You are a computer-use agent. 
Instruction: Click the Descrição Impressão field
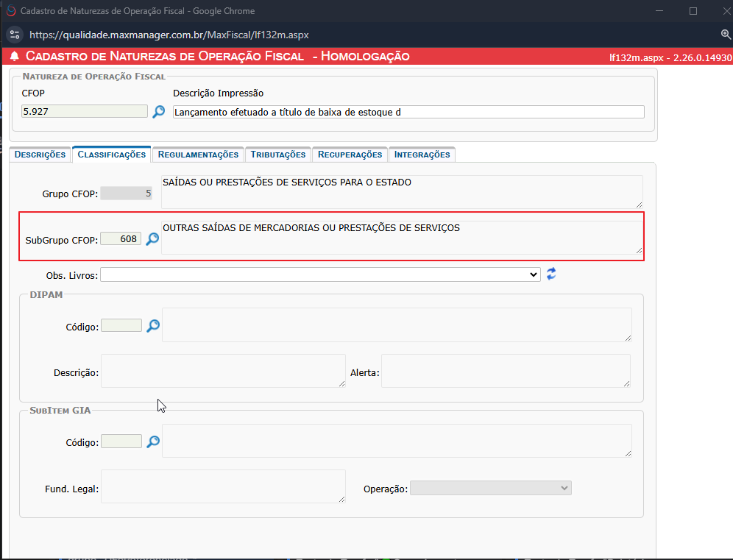(x=408, y=112)
